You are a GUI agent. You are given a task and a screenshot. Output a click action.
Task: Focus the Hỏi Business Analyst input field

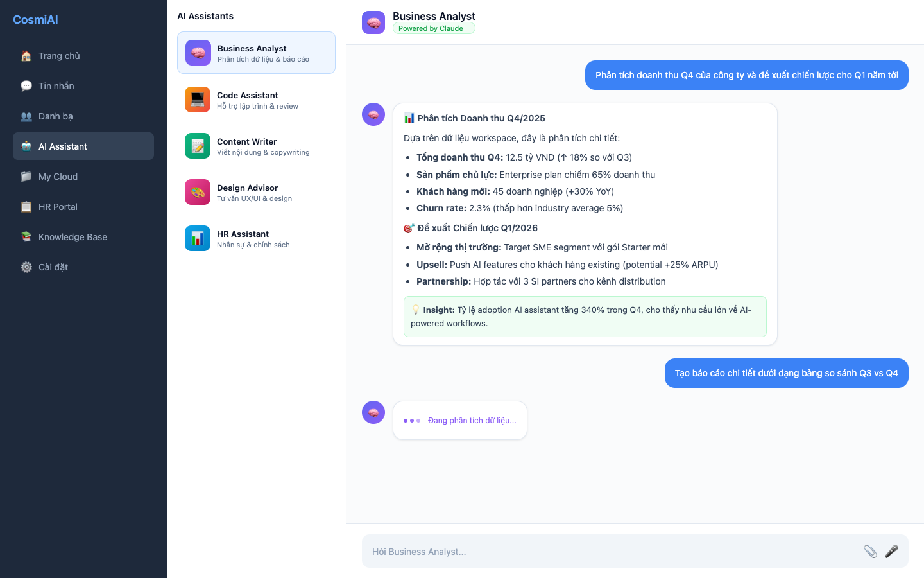point(610,552)
